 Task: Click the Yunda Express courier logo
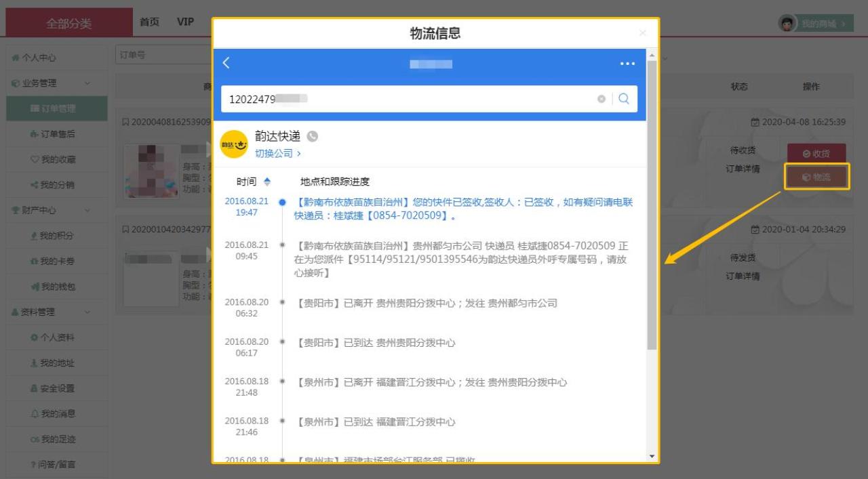point(233,144)
